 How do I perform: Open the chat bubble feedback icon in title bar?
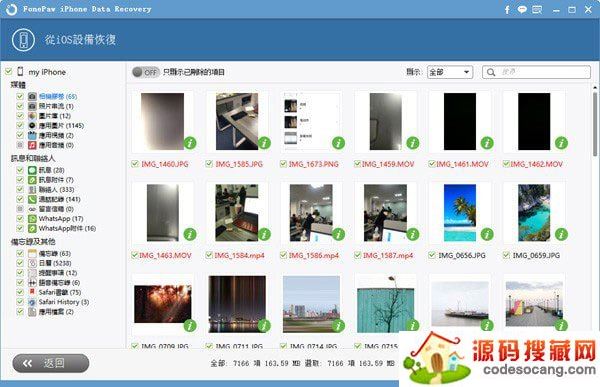[522, 10]
